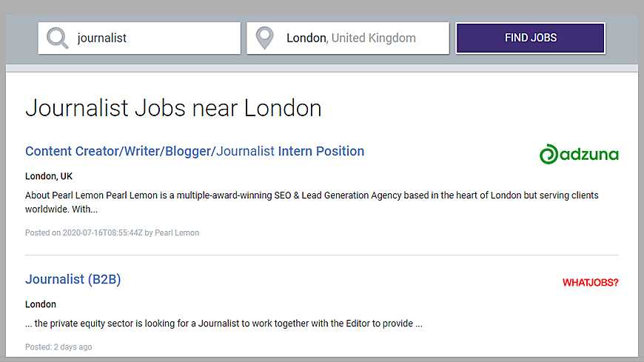Screen dimensions: 644x362
Task: Click the "Journalist Jobs near London" heading
Action: click(x=173, y=108)
